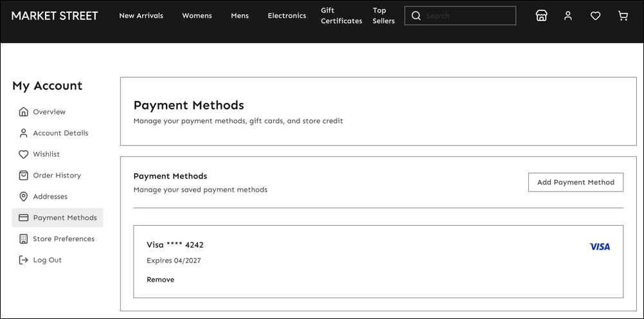The image size is (644, 319).
Task: Open New Arrivals in the navigation
Action: pyautogui.click(x=141, y=15)
